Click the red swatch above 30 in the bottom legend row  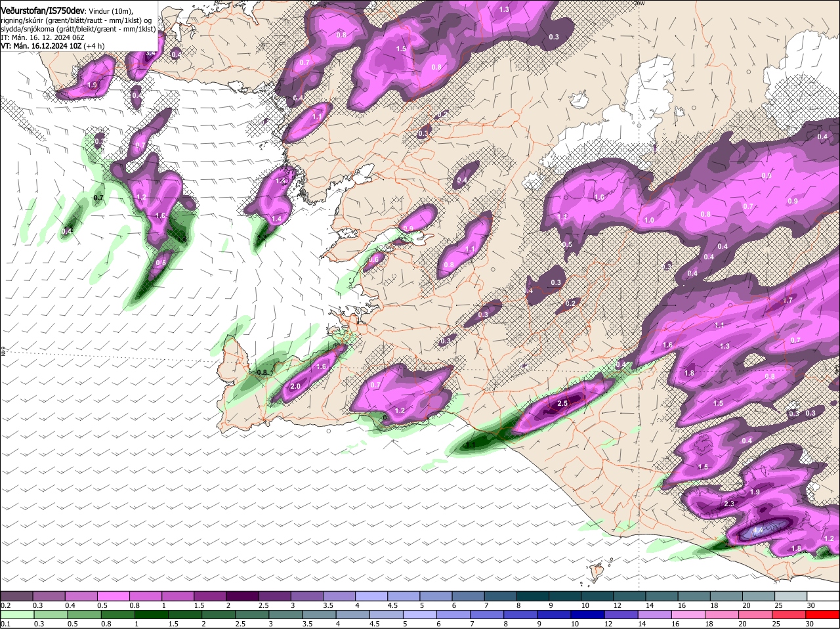824,615
